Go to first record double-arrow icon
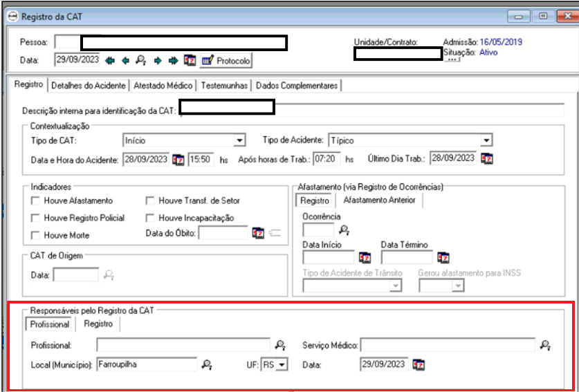 (x=109, y=61)
